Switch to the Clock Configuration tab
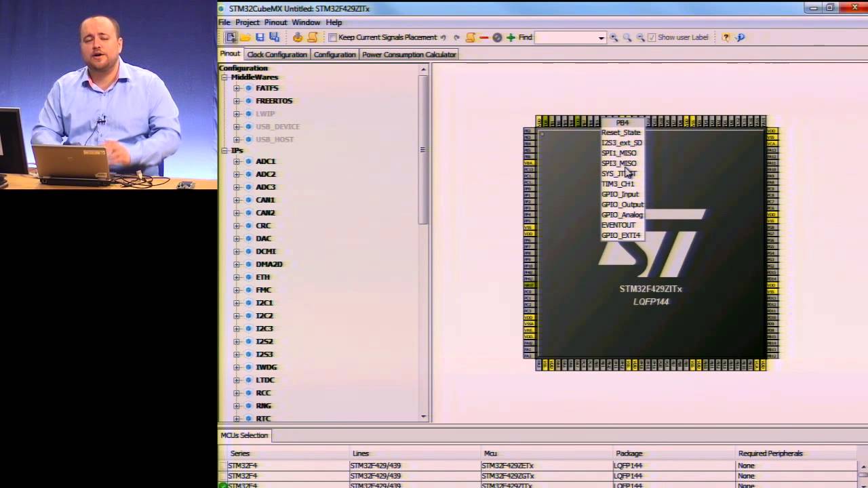This screenshot has width=868, height=488. [x=277, y=54]
